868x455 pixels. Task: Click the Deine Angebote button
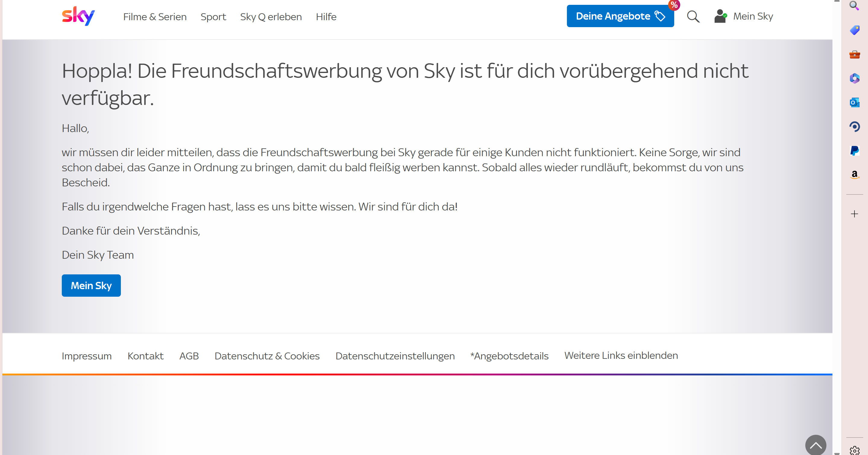click(620, 16)
